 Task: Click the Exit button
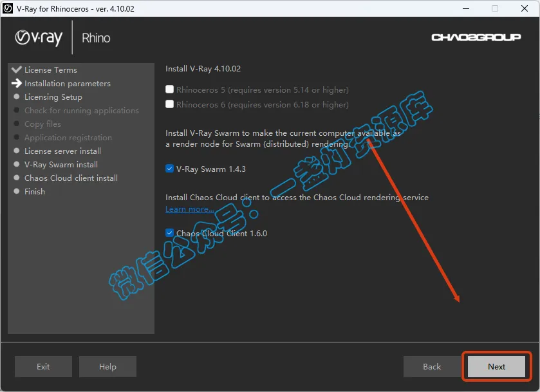[43, 366]
